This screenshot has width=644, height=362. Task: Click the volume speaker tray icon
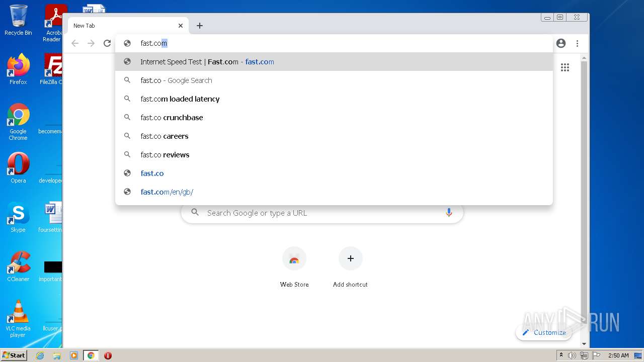(572, 355)
